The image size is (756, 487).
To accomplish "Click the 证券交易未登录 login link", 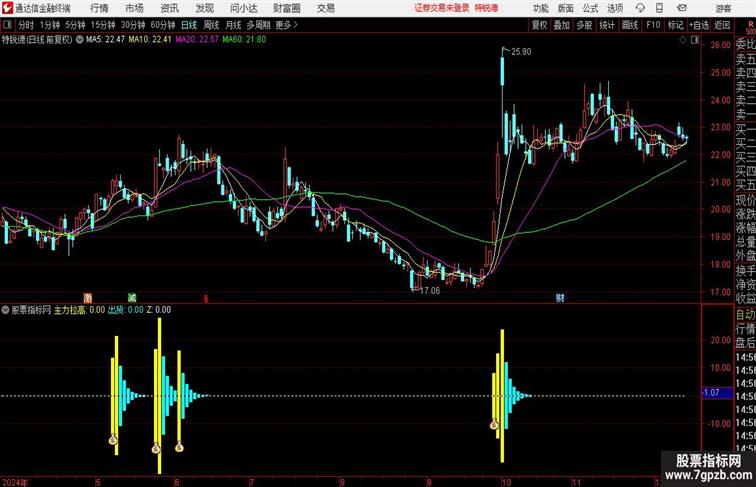I will click(x=442, y=8).
